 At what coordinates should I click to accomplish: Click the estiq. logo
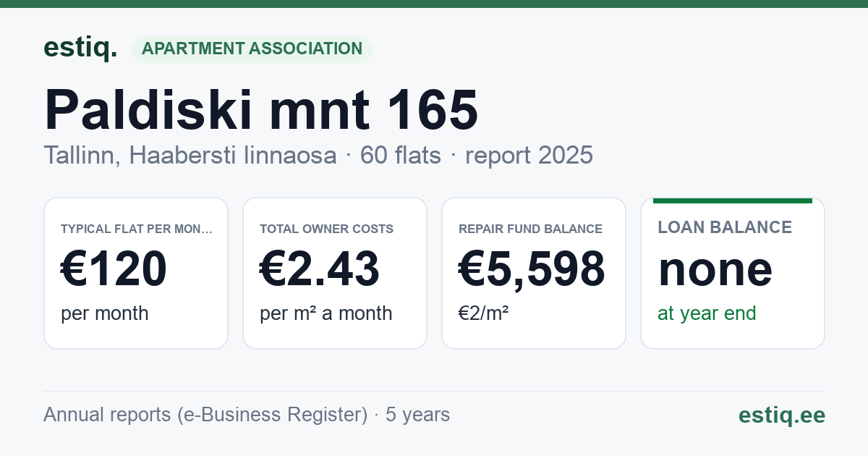pos(80,48)
